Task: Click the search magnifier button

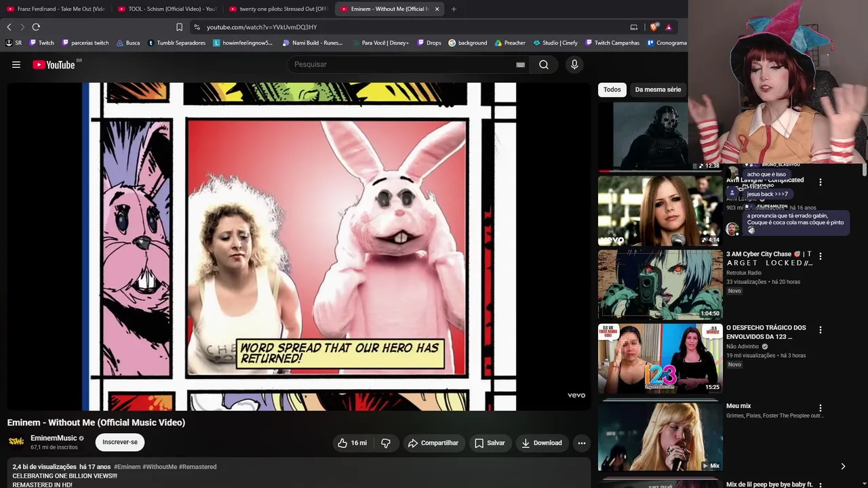Action: (x=544, y=64)
